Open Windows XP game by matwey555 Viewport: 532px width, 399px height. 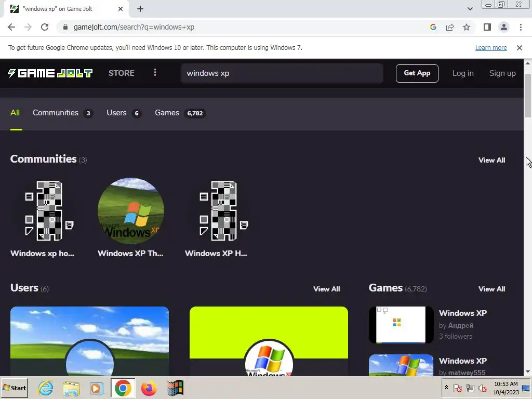click(401, 365)
